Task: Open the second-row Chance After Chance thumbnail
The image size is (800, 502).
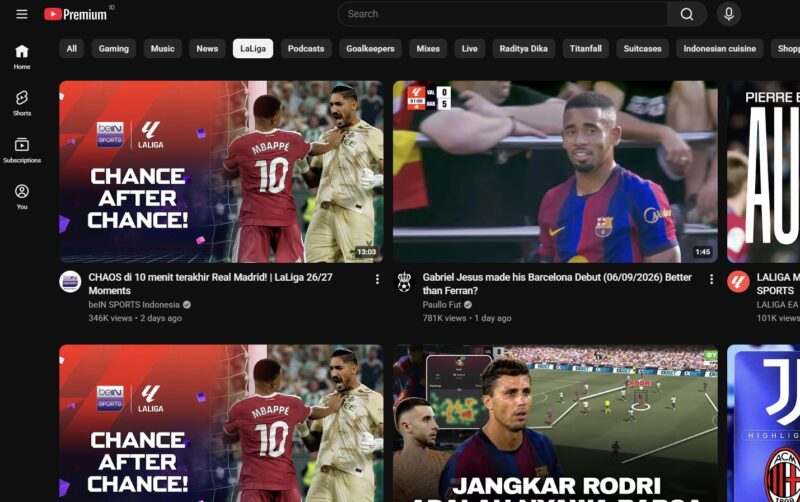Action: click(221, 423)
